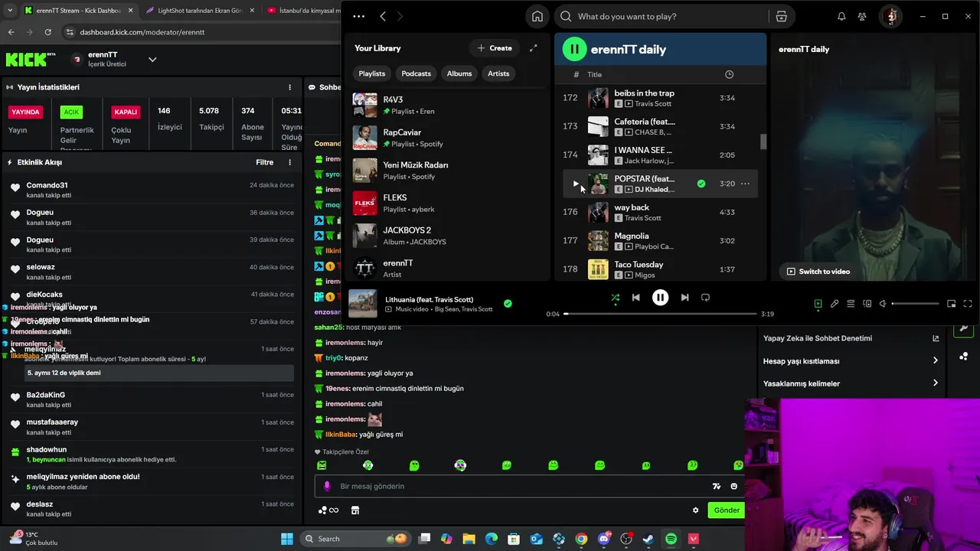Image resolution: width=980 pixels, height=551 pixels.
Task: Open the Spotify queue icon
Action: tap(851, 304)
